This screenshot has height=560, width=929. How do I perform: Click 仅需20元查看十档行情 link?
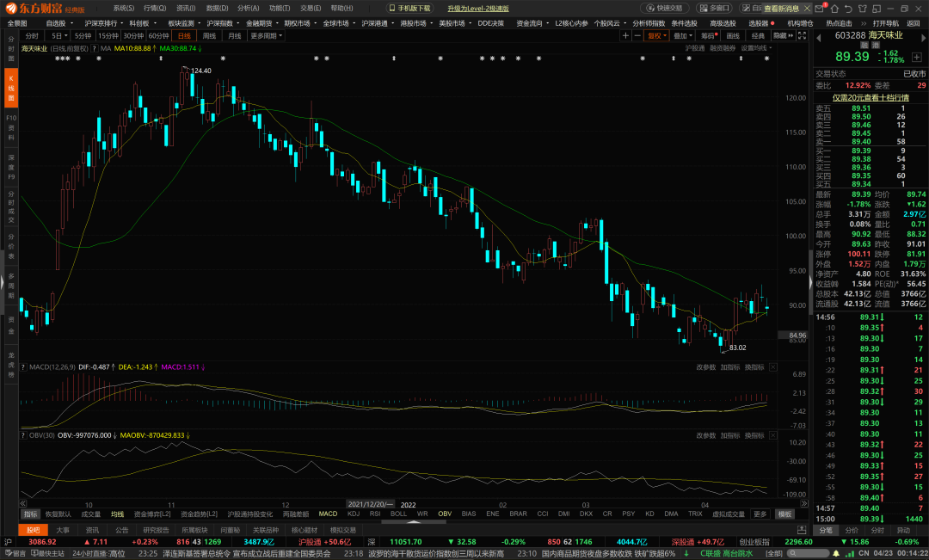(x=871, y=97)
